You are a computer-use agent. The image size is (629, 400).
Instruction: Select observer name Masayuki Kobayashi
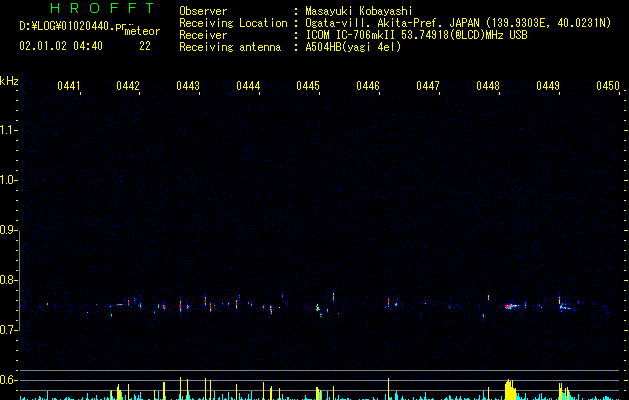pyautogui.click(x=359, y=11)
